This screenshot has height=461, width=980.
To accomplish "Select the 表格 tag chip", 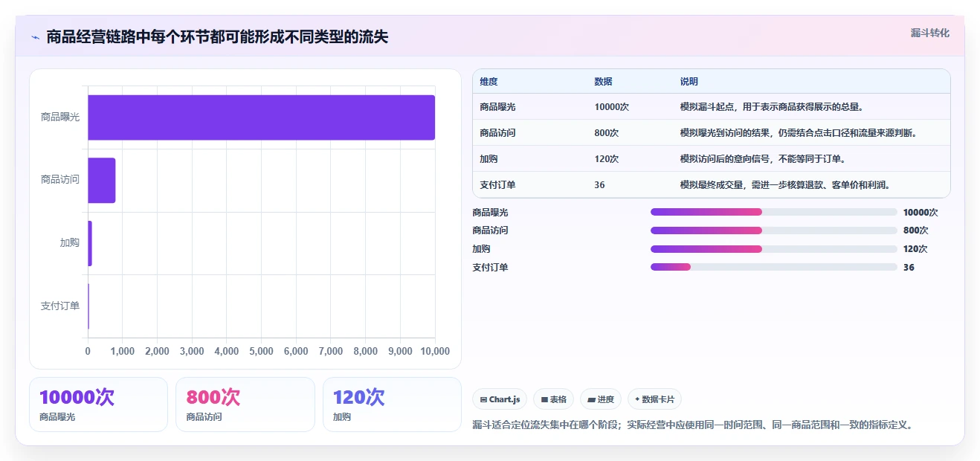I will (x=554, y=399).
